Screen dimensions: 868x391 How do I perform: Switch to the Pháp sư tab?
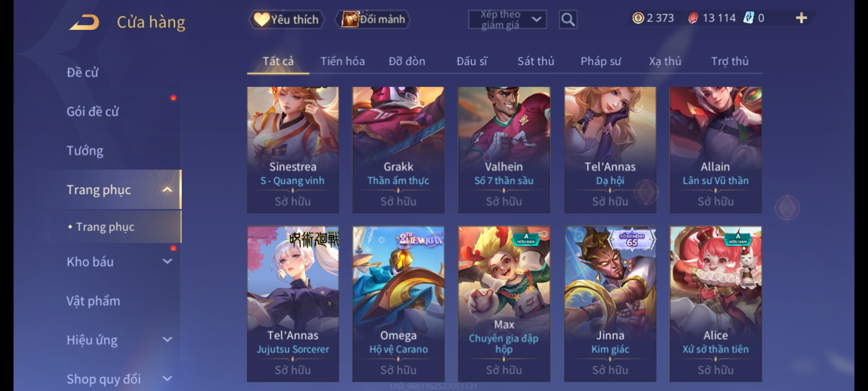[x=601, y=61]
